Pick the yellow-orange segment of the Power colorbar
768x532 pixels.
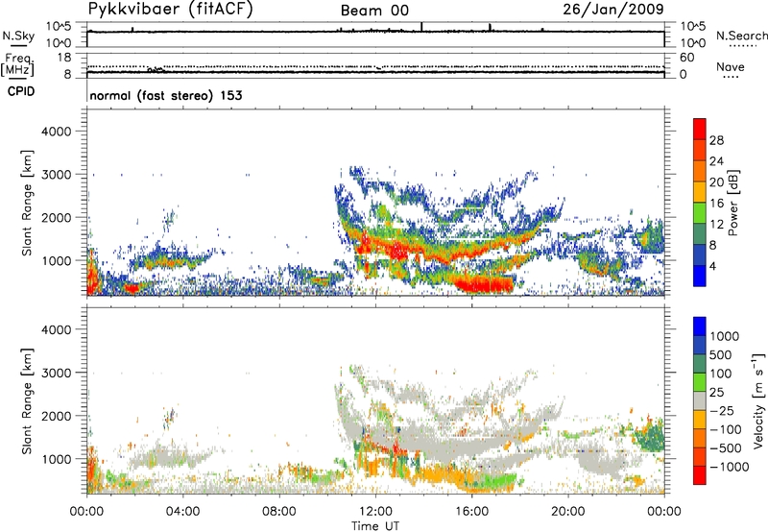point(700,192)
